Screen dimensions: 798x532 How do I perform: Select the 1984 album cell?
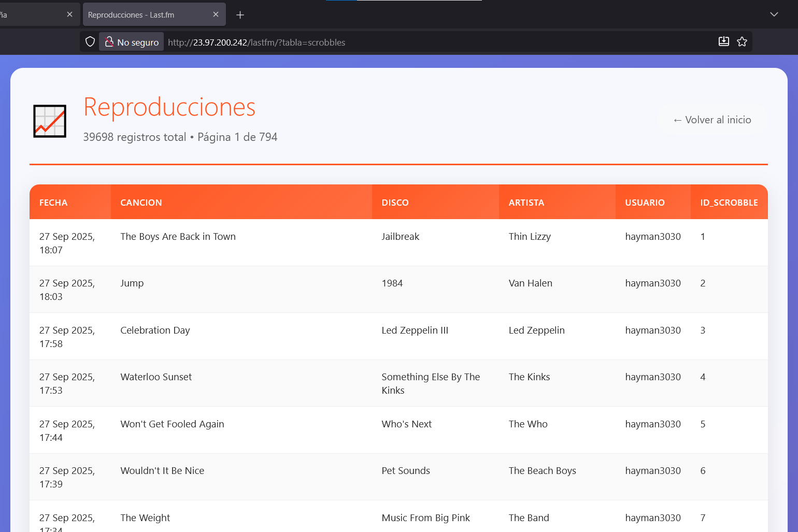392,283
